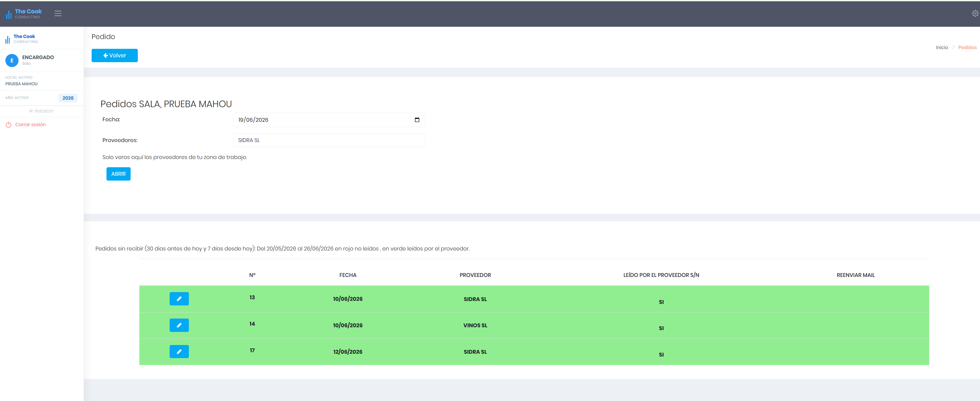Image resolution: width=980 pixels, height=401 pixels.
Task: Select the active year 2026 badge
Action: click(x=68, y=98)
